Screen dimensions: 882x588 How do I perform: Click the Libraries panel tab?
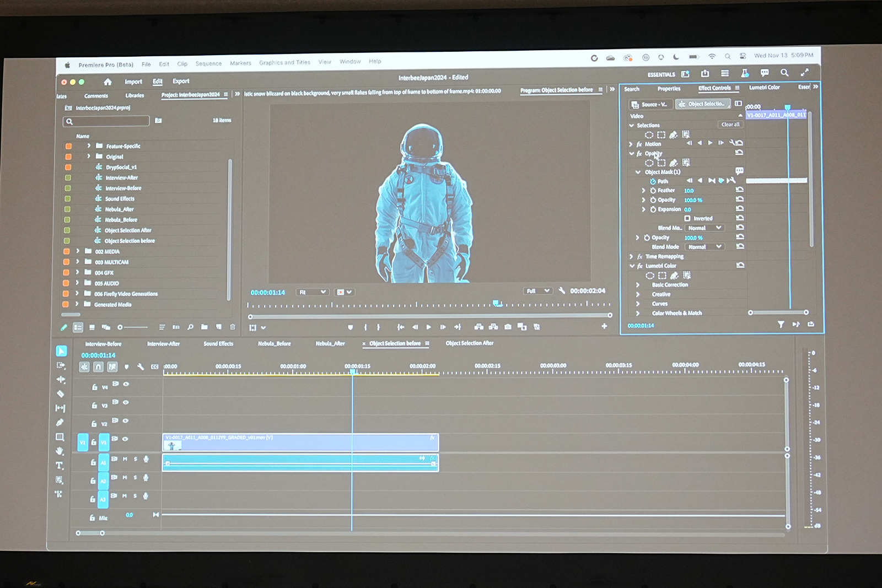135,95
